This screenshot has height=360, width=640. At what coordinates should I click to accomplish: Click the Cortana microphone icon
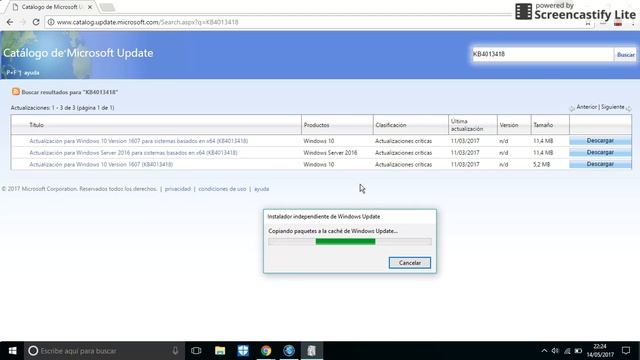click(175, 351)
